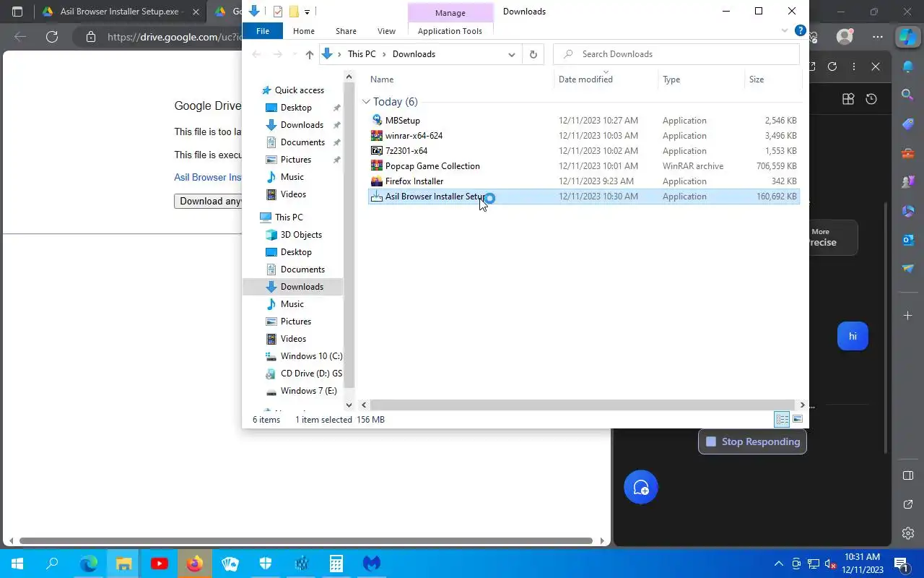This screenshot has height=578, width=924.
Task: Click navigation pane vertical scrollbar
Action: click(349, 235)
